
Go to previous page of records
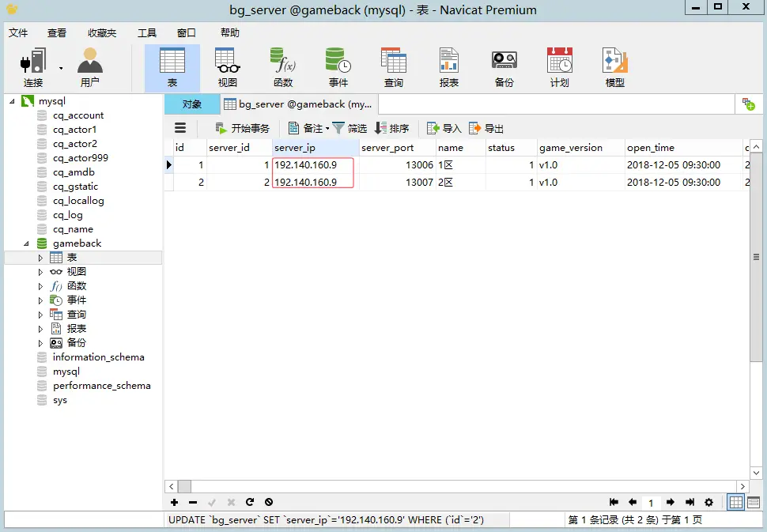pyautogui.click(x=633, y=502)
